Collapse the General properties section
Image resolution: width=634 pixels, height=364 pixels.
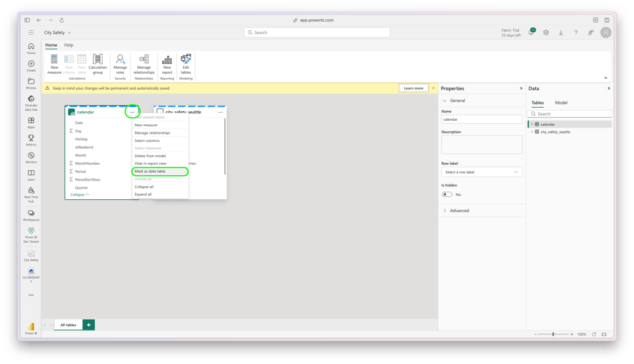[446, 100]
